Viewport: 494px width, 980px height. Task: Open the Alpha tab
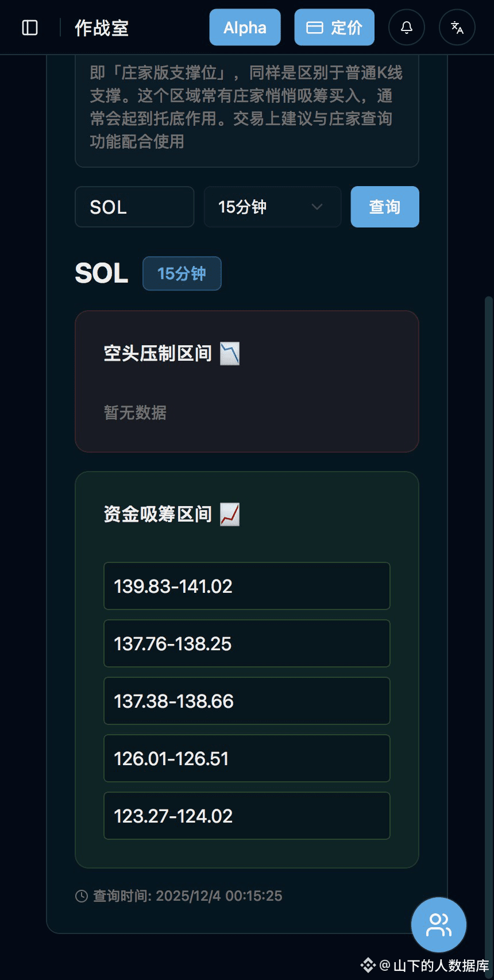(245, 28)
